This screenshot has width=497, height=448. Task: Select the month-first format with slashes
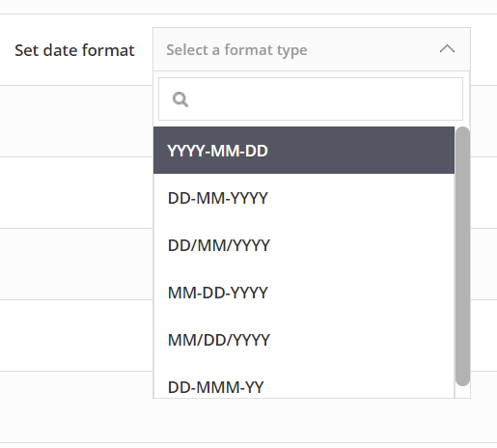304,340
